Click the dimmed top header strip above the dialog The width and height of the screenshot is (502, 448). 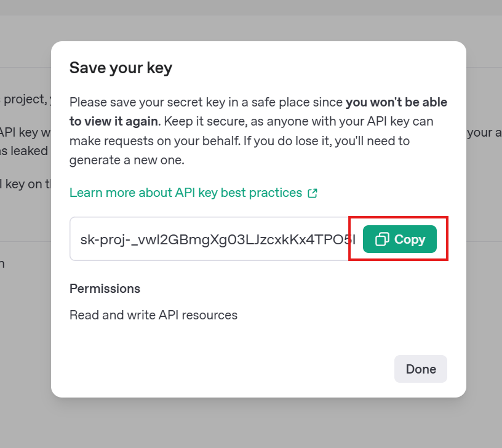pyautogui.click(x=251, y=7)
